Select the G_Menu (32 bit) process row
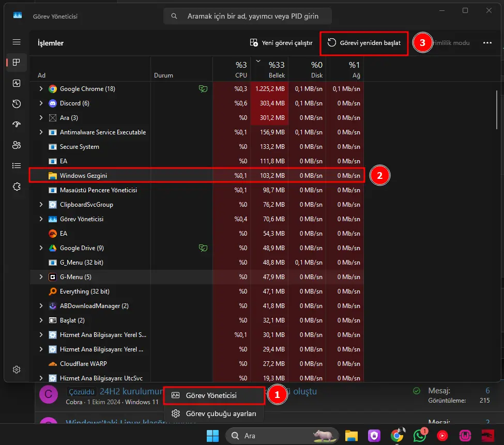 click(197, 262)
